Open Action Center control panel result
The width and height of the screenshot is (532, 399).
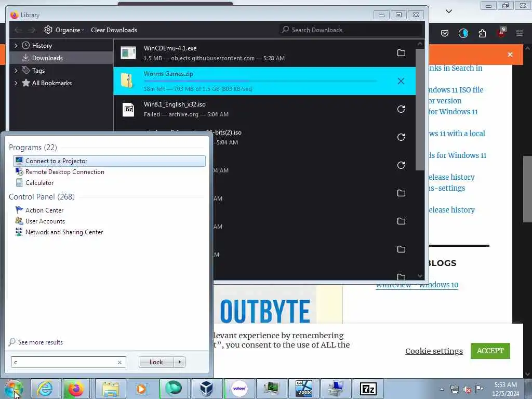click(109, 210)
